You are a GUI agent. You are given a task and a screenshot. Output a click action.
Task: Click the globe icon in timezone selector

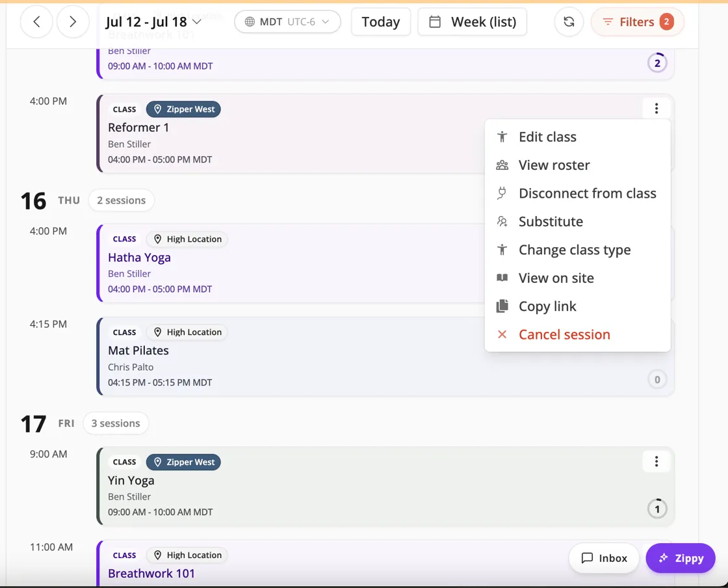click(250, 22)
